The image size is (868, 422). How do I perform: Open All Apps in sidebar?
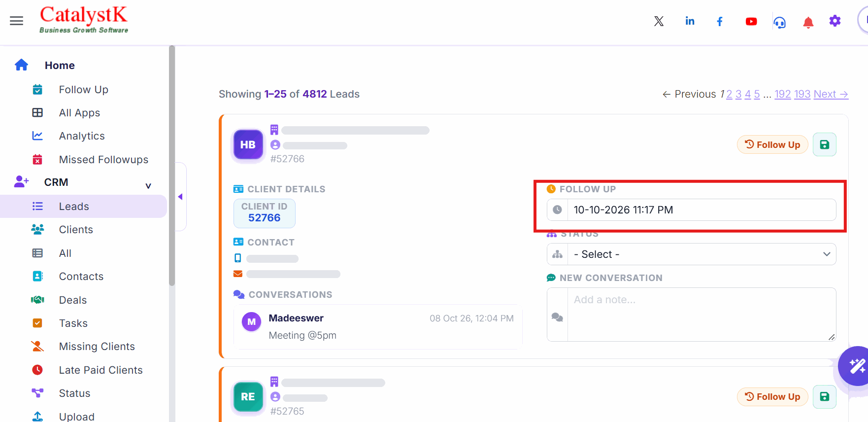tap(79, 112)
